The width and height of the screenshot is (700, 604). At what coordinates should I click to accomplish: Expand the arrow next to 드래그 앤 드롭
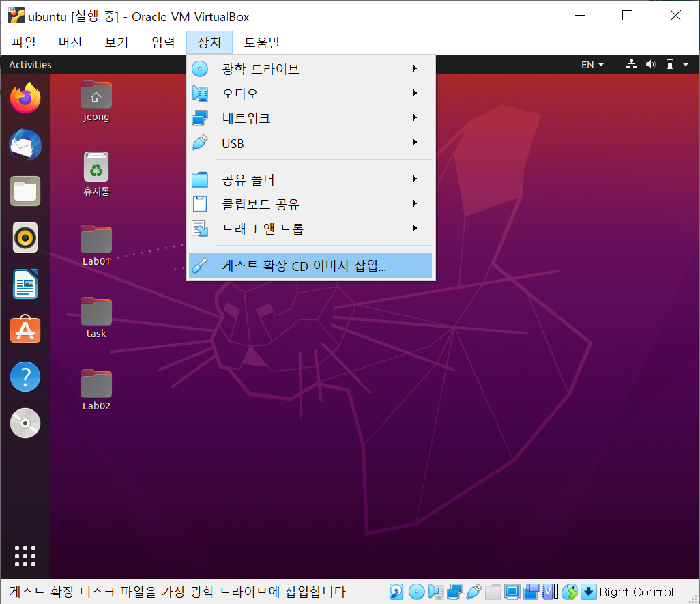(x=415, y=228)
